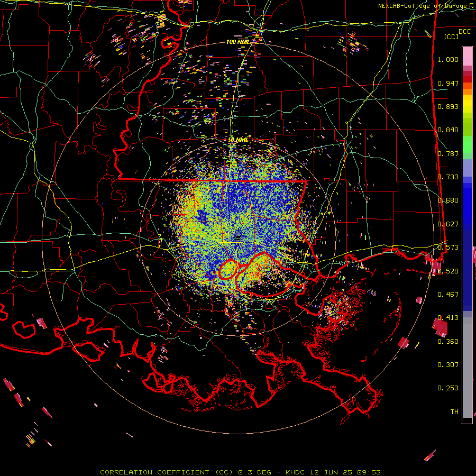476x476 pixels.
Task: Click the 0.947 scale value
Action: tap(448, 83)
